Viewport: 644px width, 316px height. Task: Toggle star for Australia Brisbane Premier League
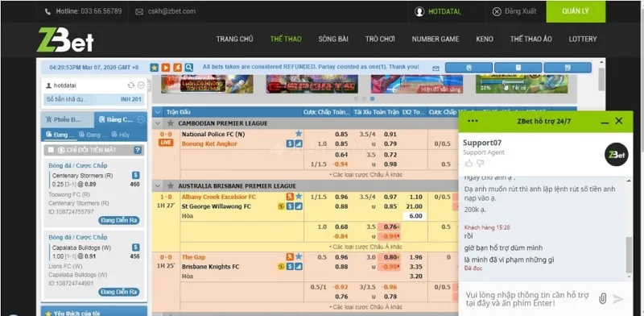pyautogui.click(x=170, y=185)
